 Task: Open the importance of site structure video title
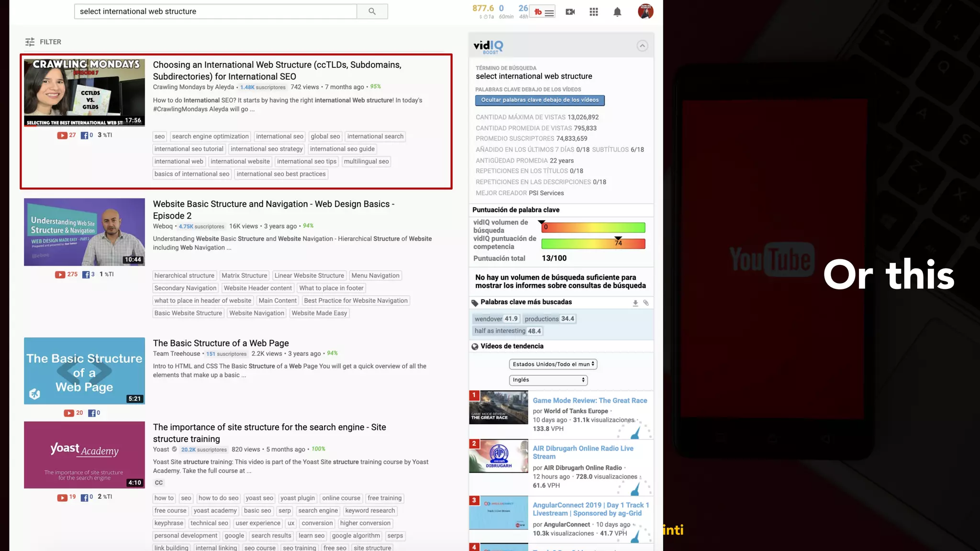pos(269,433)
